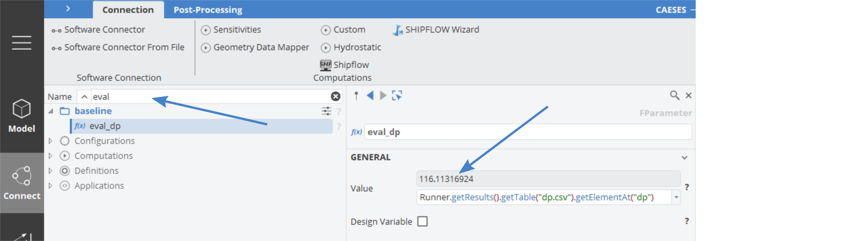The image size is (868, 241).
Task: Open the Shipflow computation
Action: click(344, 65)
